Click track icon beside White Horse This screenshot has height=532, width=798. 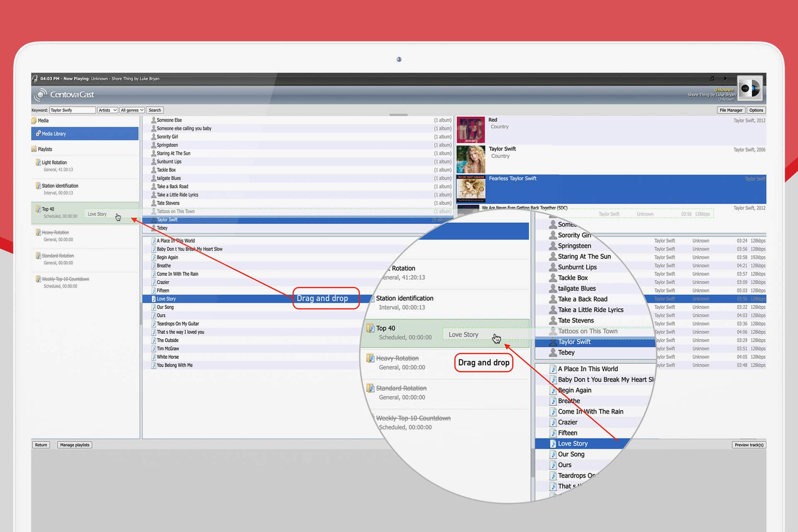(x=153, y=357)
